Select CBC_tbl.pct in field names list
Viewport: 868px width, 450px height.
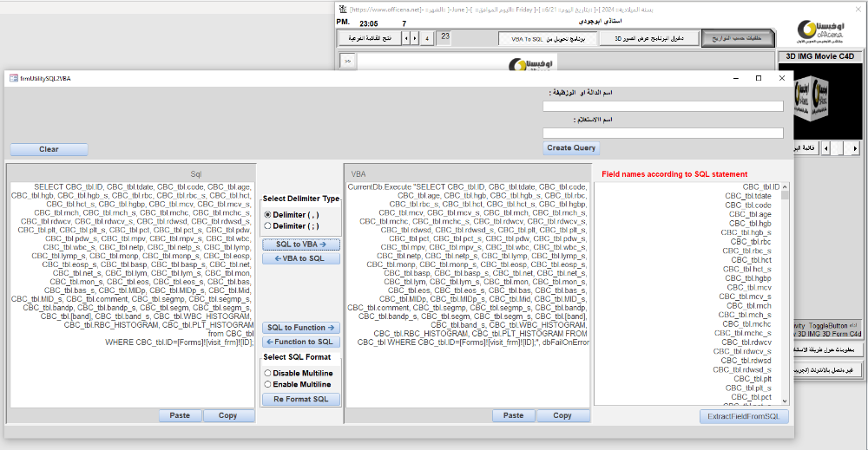coord(751,397)
